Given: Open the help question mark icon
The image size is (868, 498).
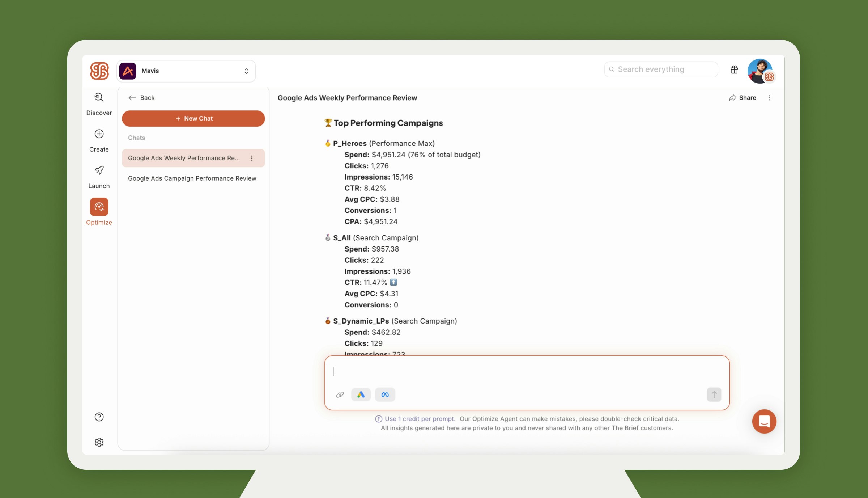Looking at the screenshot, I should tap(99, 417).
